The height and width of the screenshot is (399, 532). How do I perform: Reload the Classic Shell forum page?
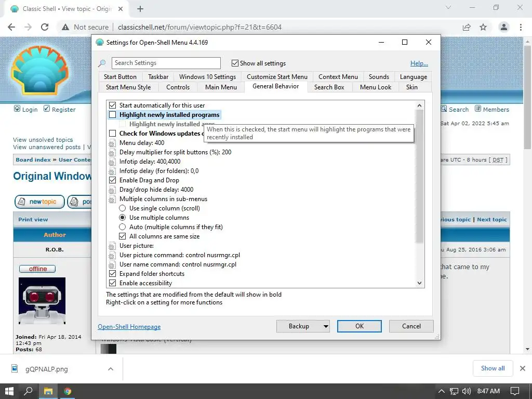coord(45,27)
